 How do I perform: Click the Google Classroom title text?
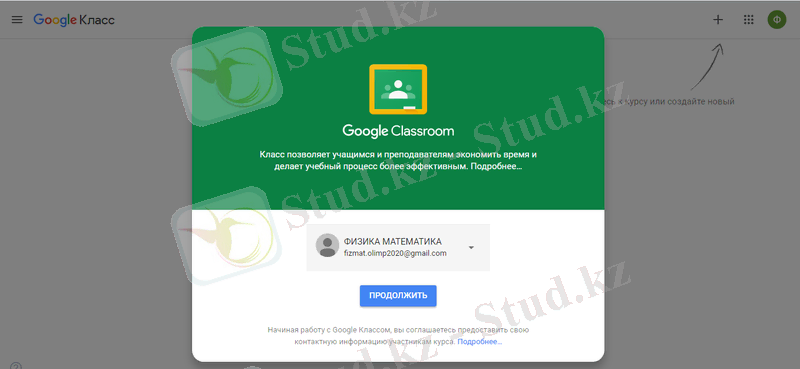click(398, 131)
